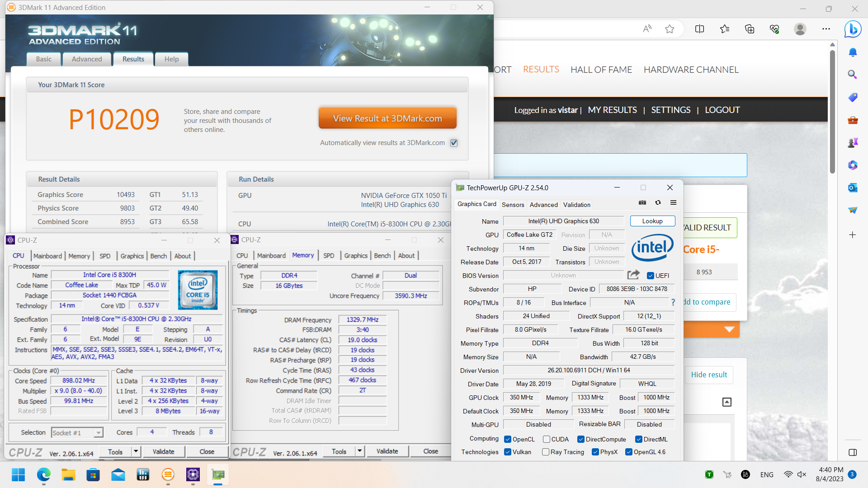Toggle OpenCL checkbox in GPU-Z
This screenshot has width=868, height=488.
click(508, 439)
